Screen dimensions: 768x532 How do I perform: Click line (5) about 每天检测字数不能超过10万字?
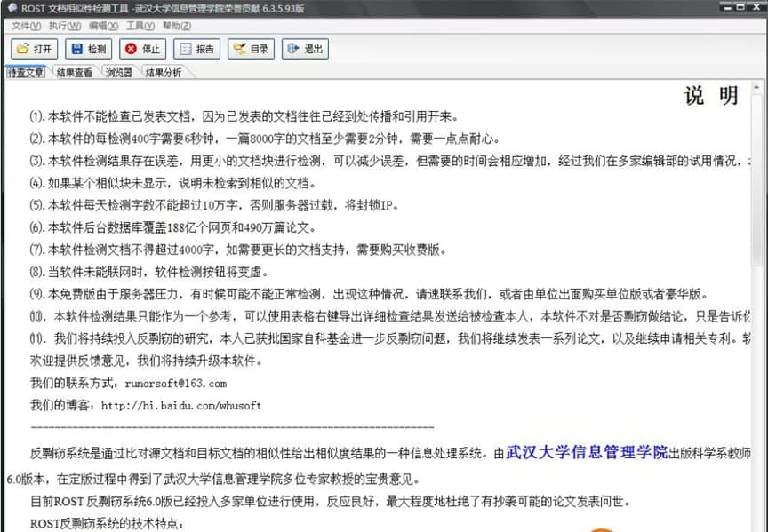coord(214,205)
